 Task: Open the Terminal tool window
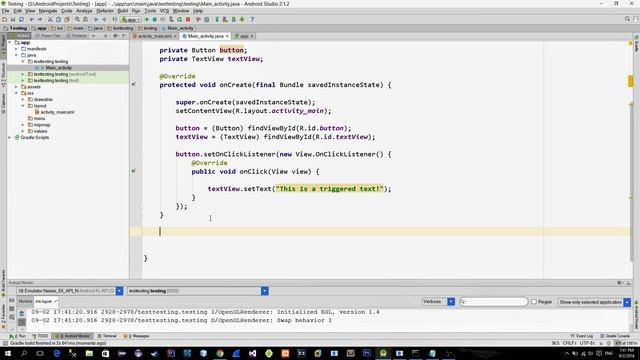coord(107,336)
